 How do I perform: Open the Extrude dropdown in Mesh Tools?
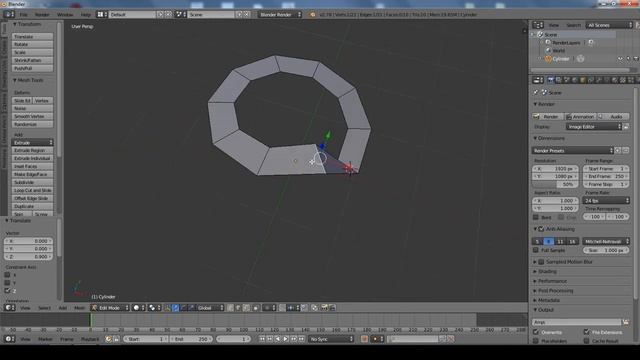(x=32, y=142)
